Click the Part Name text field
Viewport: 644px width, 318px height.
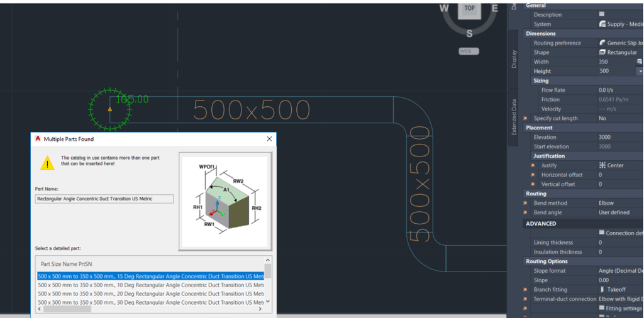pyautogui.click(x=104, y=199)
